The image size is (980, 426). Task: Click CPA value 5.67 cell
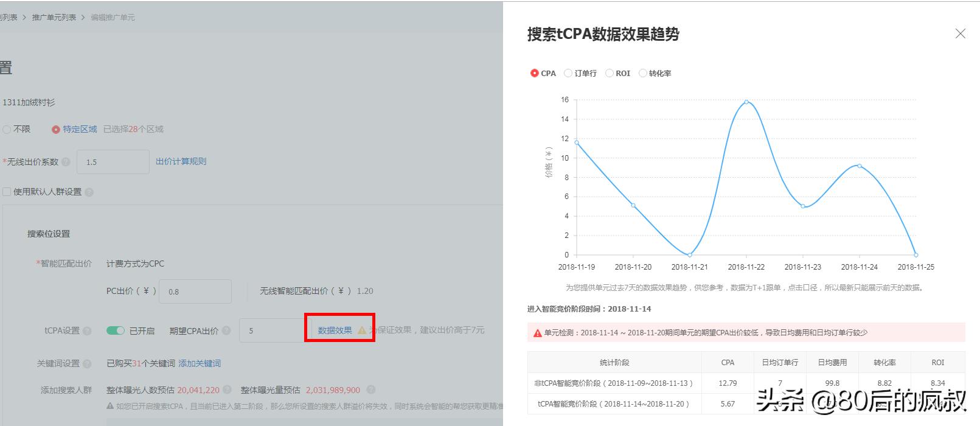click(x=728, y=403)
